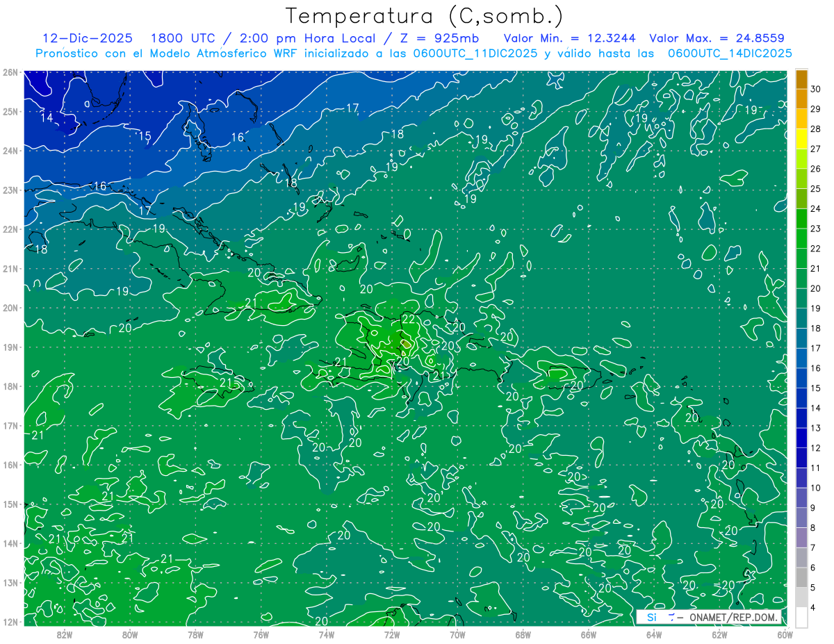Click the white swatch below legend value 4
The image size is (834, 644).
click(801, 617)
